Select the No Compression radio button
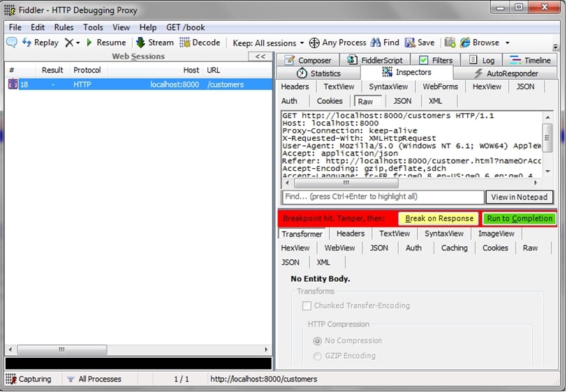The height and width of the screenshot is (392, 567). 317,340
